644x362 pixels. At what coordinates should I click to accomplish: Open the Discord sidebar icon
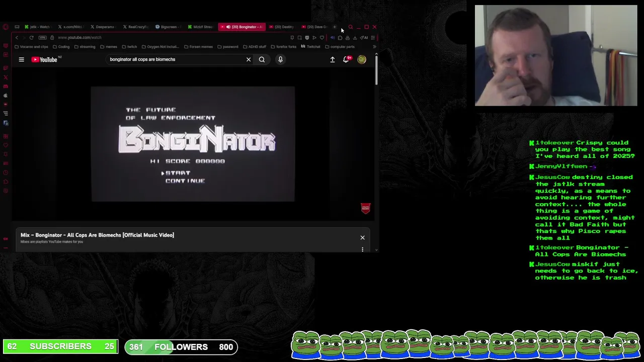(6, 86)
